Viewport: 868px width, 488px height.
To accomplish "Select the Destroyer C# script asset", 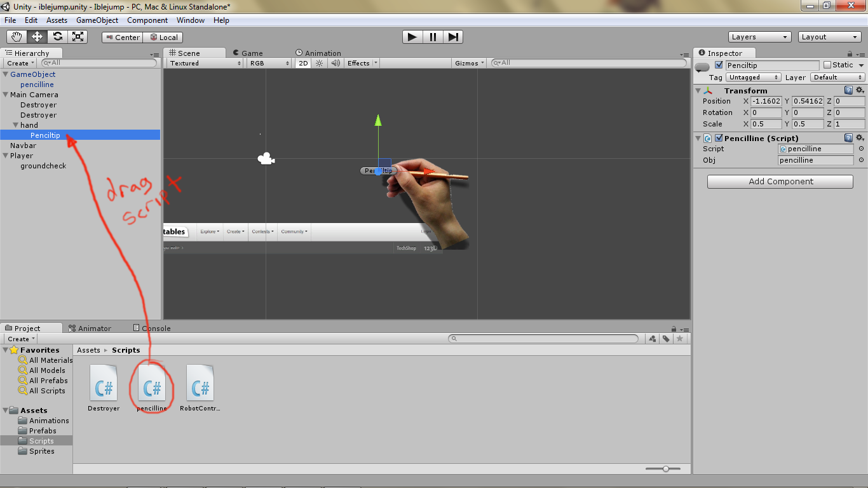I will pos(104,388).
